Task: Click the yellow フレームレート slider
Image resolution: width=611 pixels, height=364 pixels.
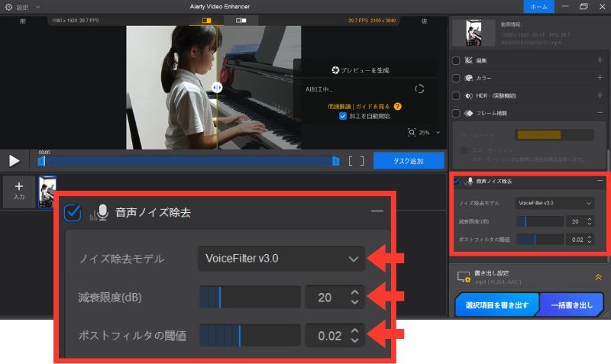Action: click(554, 135)
